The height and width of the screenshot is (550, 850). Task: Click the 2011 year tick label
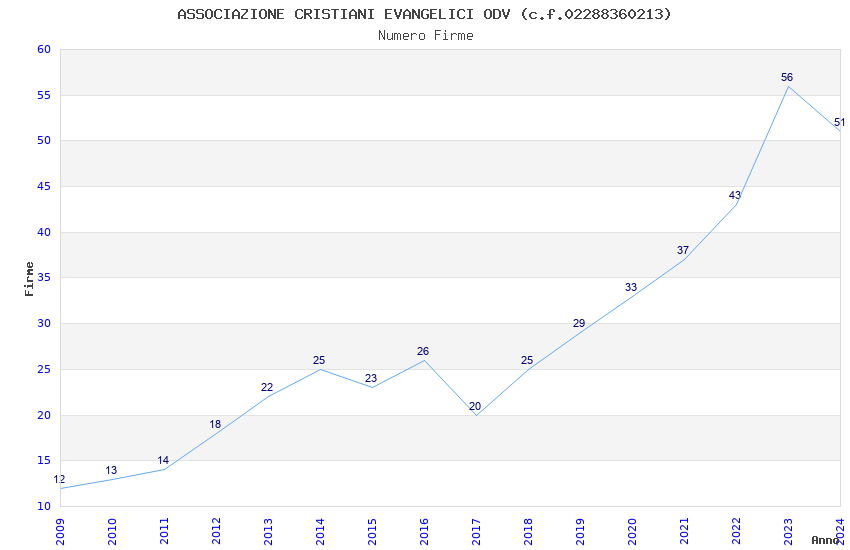coord(164,532)
